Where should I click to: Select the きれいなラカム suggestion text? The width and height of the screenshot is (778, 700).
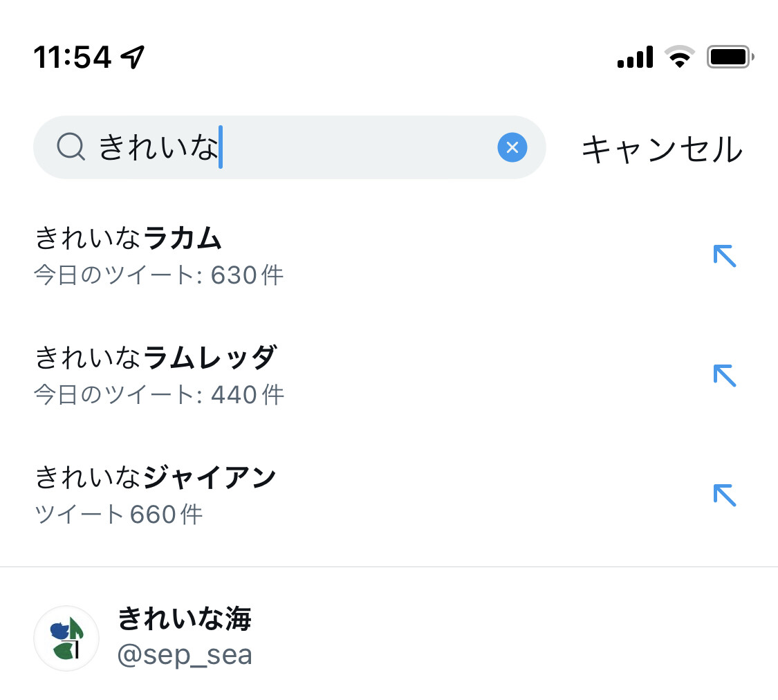pyautogui.click(x=128, y=239)
